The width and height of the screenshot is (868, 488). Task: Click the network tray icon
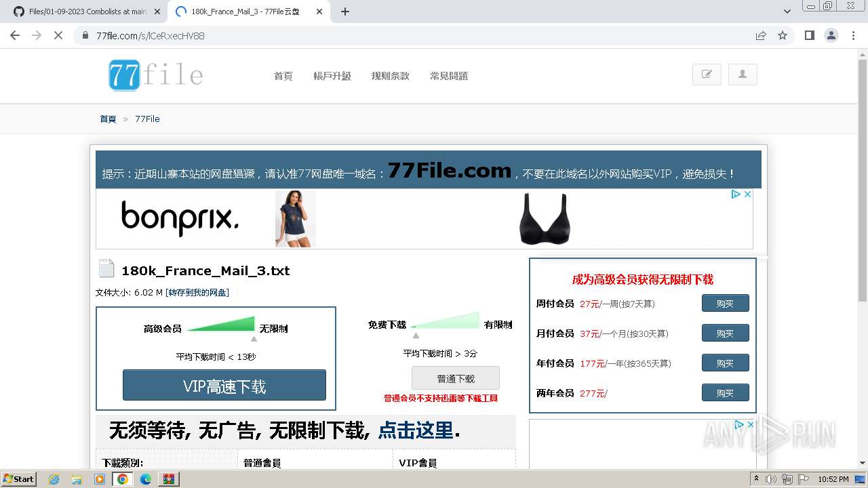[787, 479]
